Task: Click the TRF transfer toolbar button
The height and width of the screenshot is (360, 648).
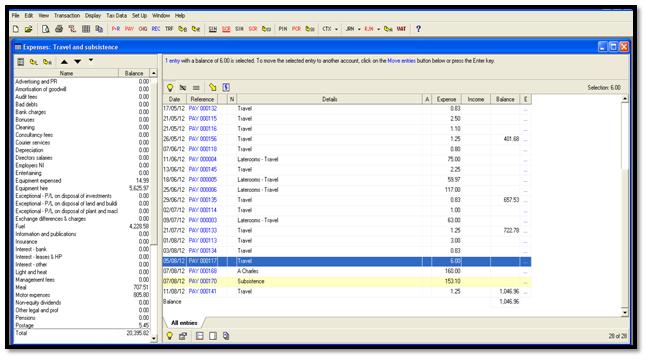Action: pos(169,29)
